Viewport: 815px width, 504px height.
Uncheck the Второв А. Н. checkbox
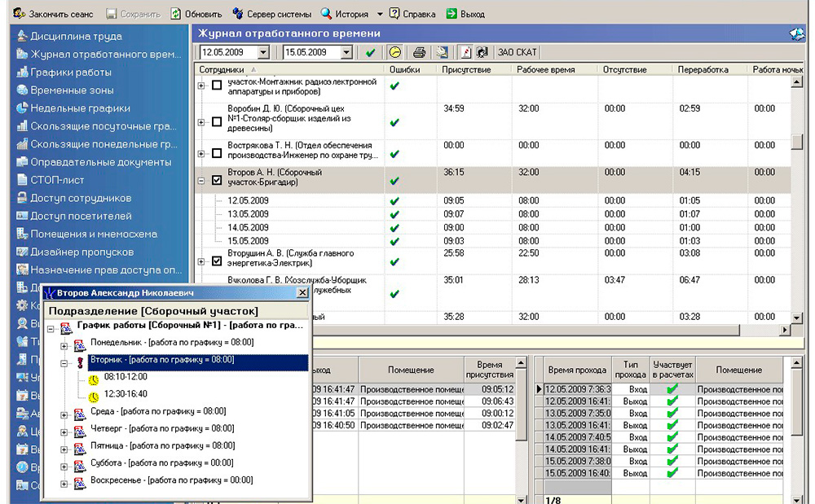point(218,181)
